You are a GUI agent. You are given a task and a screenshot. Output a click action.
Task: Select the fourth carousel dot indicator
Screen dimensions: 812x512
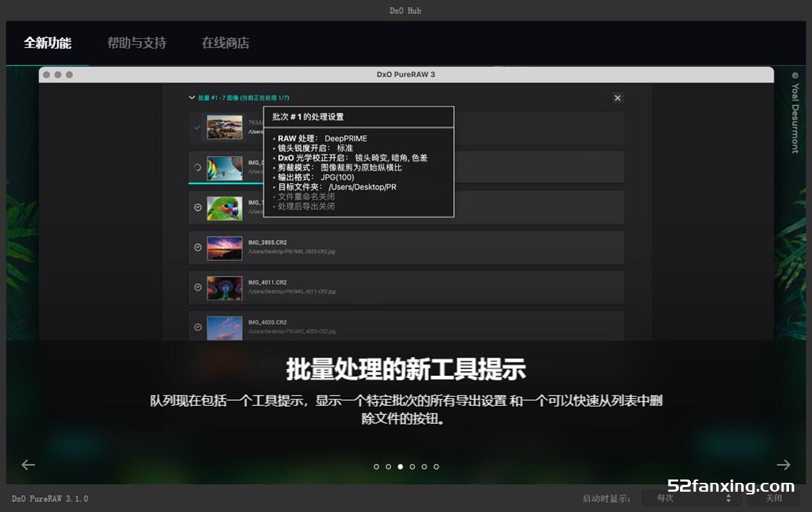pyautogui.click(x=412, y=467)
